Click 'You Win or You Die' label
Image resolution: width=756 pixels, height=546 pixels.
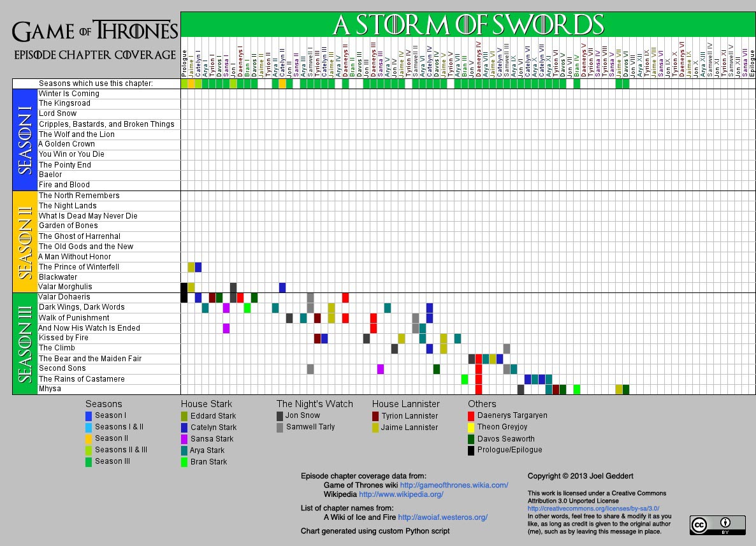(71, 154)
